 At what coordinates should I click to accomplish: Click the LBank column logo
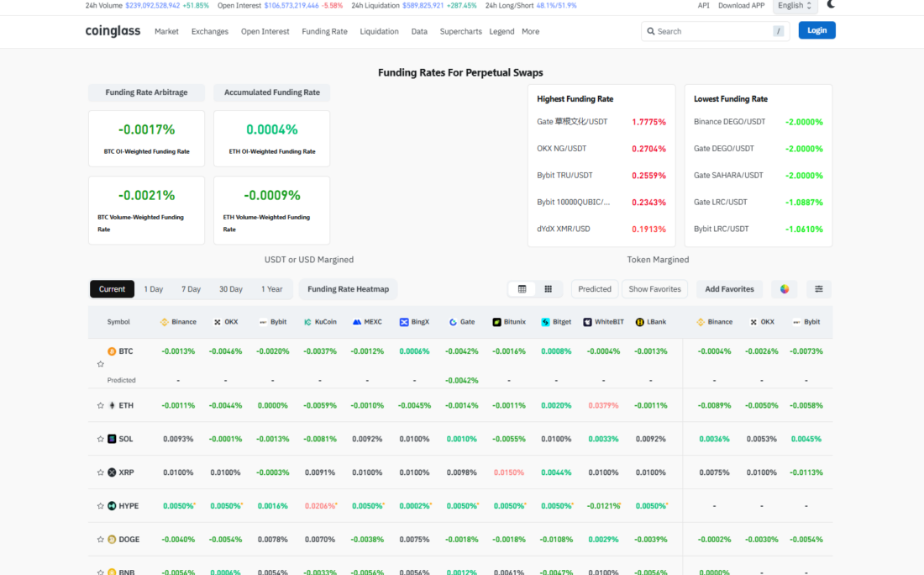639,322
